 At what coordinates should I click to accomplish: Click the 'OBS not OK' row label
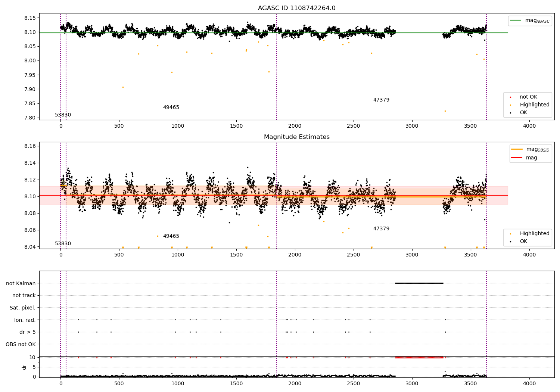21,345
